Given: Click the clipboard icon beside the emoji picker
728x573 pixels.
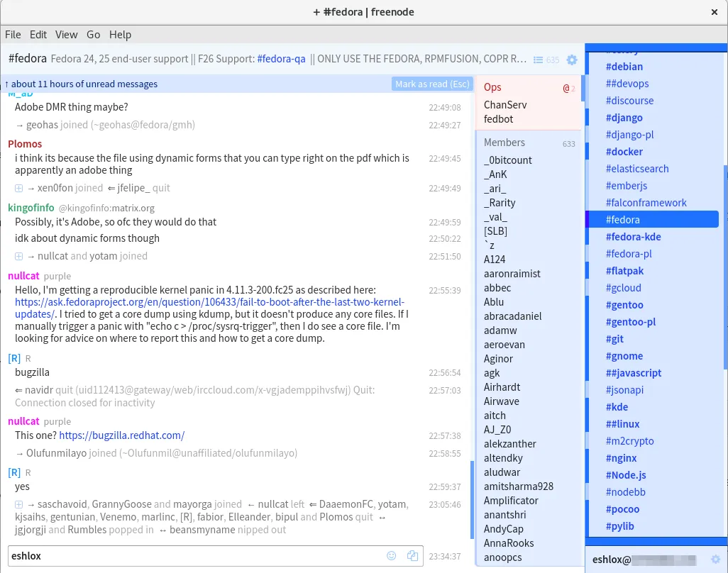Looking at the screenshot, I should 412,555.
